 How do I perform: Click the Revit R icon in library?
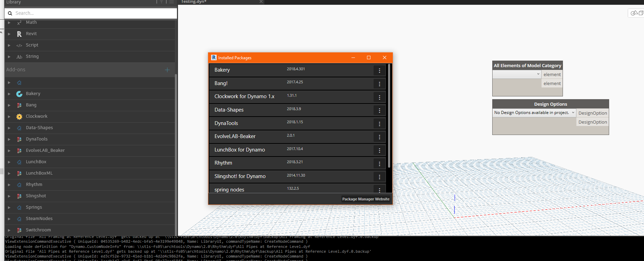pyautogui.click(x=19, y=34)
